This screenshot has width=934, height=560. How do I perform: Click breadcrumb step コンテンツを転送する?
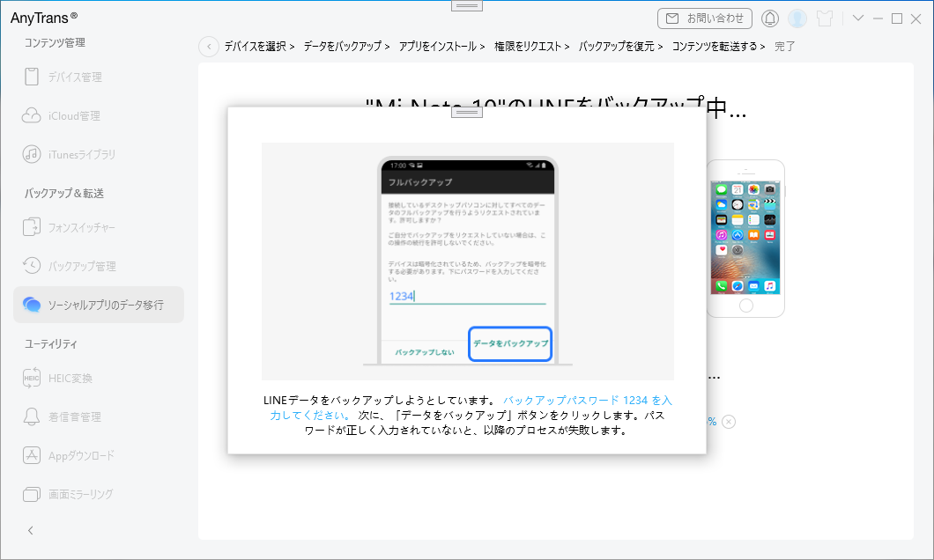(715, 47)
